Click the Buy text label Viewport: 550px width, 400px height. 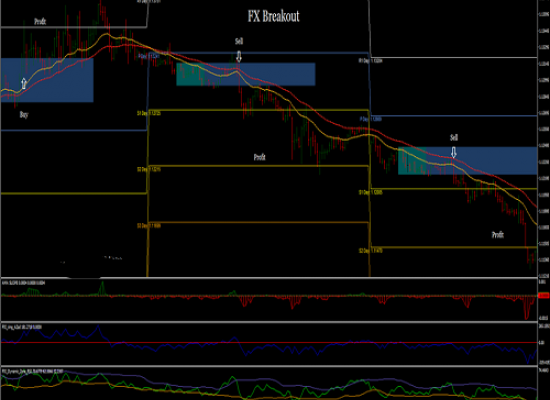click(24, 115)
